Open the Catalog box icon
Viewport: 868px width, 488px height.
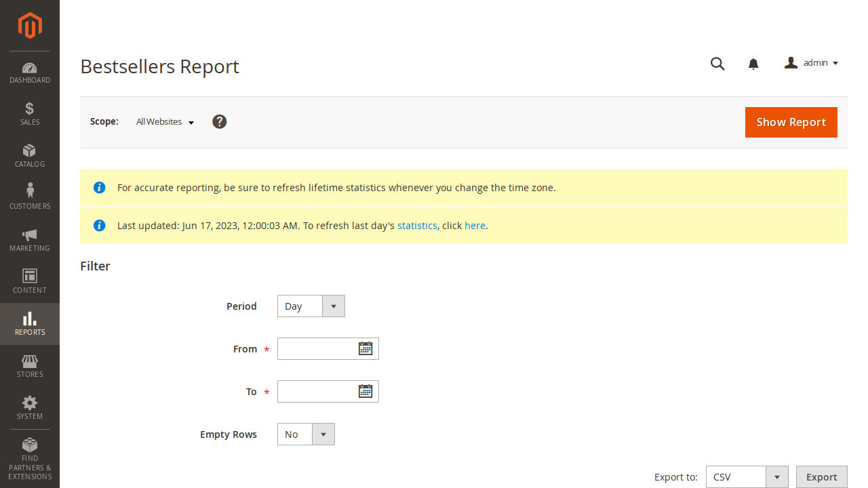coord(30,150)
